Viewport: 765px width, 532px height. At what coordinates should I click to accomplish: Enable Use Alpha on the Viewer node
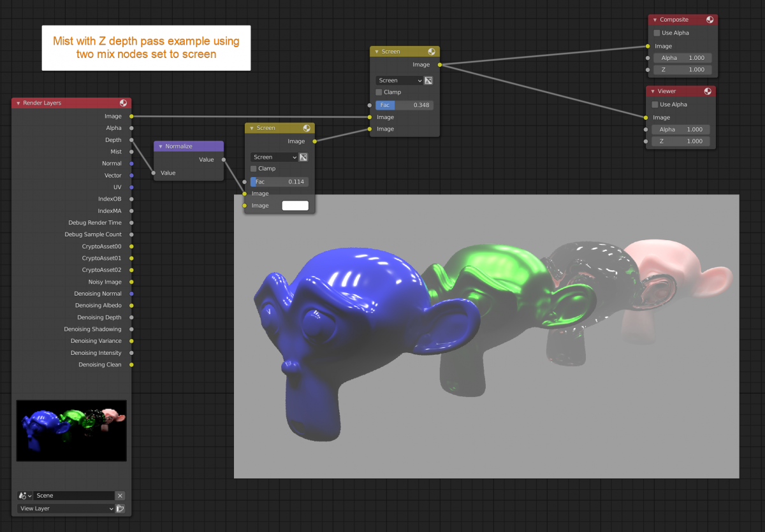coord(656,104)
